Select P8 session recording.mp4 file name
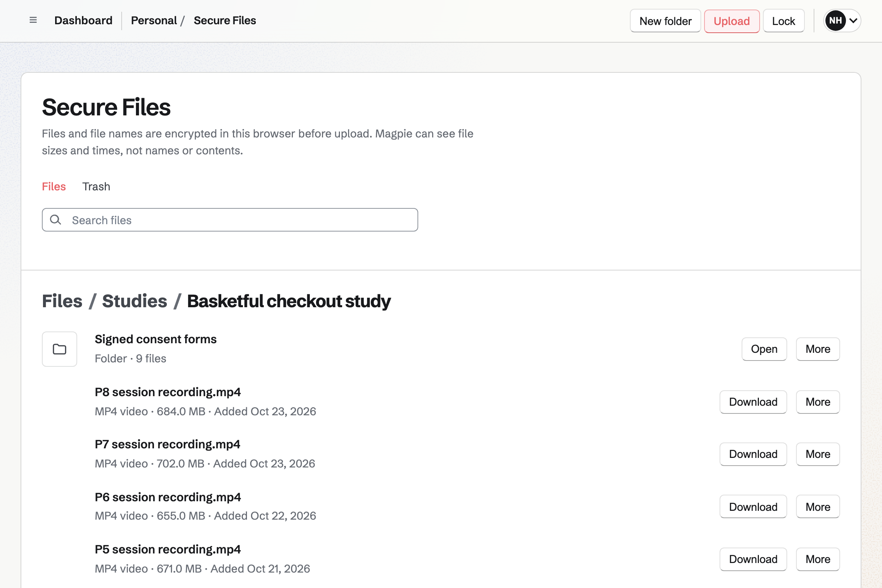Viewport: 882px width, 588px height. [x=168, y=392]
